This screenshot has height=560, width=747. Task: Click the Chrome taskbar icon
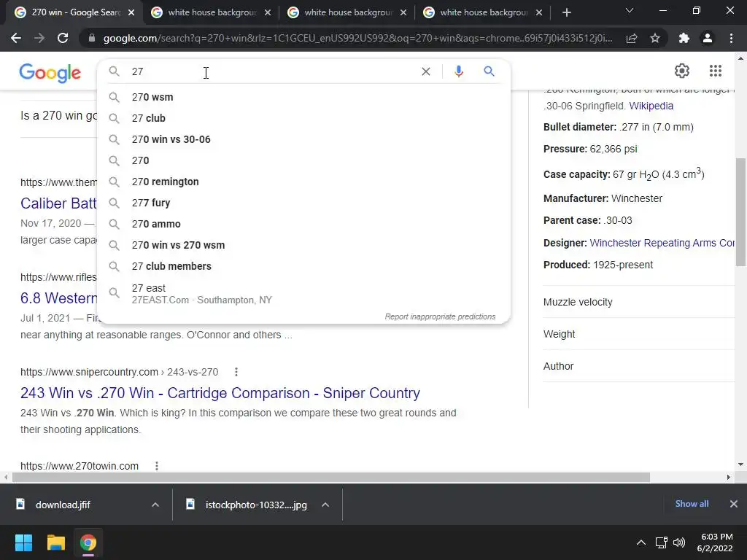[88, 542]
